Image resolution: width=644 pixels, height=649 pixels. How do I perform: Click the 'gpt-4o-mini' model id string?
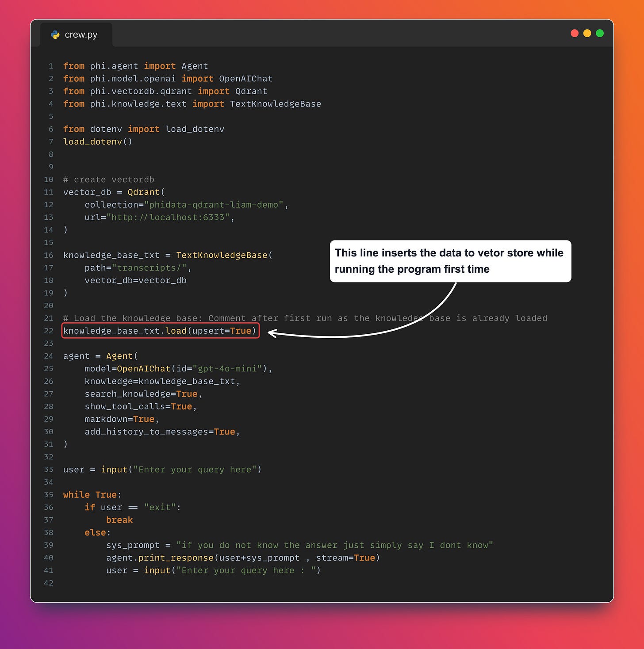pos(227,369)
